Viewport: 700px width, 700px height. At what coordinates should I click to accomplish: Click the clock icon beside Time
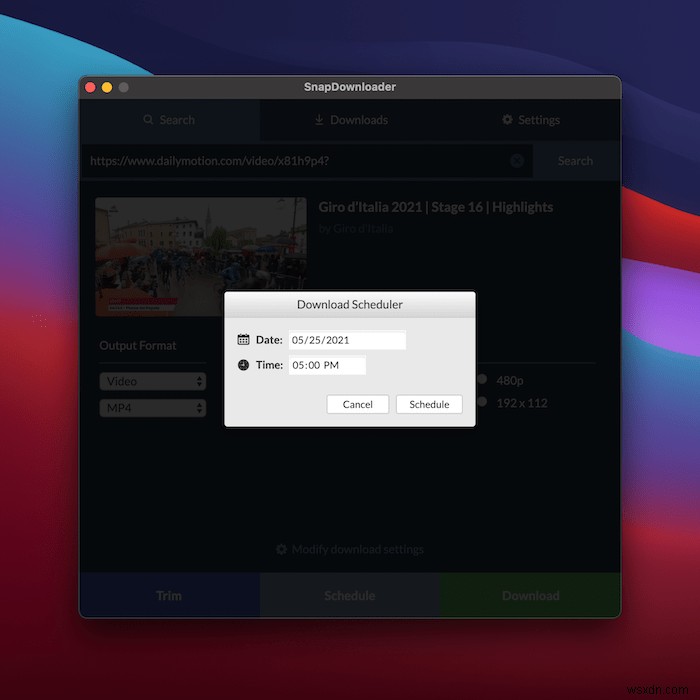point(243,365)
